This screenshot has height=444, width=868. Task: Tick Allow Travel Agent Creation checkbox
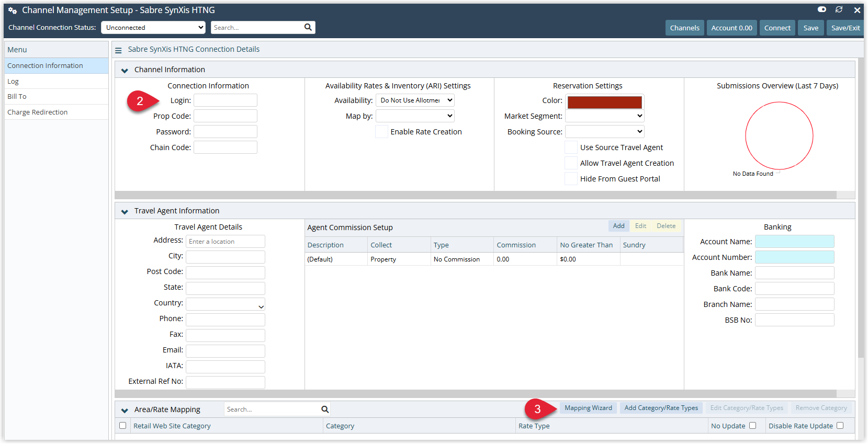pos(571,163)
